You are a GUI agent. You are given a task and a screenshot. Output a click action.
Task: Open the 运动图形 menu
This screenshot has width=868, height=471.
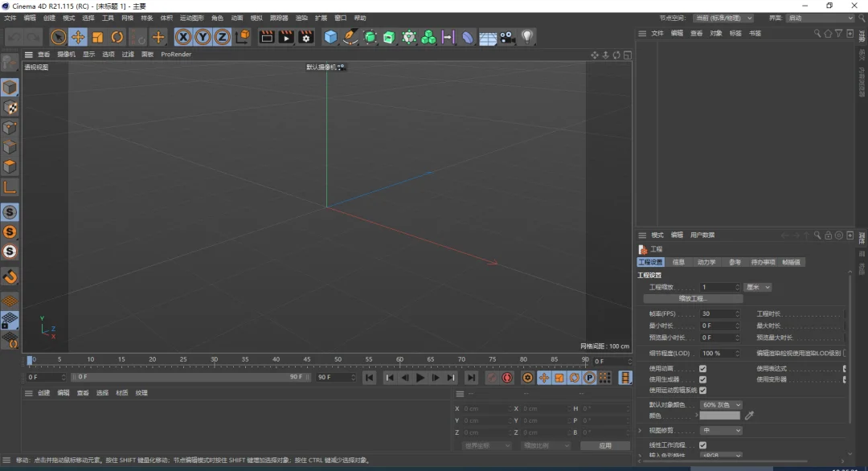tap(191, 18)
